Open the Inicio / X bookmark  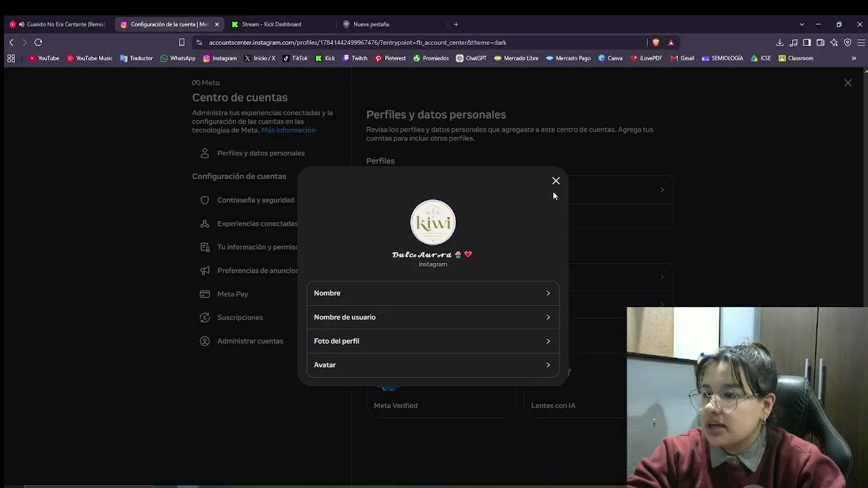[260, 58]
